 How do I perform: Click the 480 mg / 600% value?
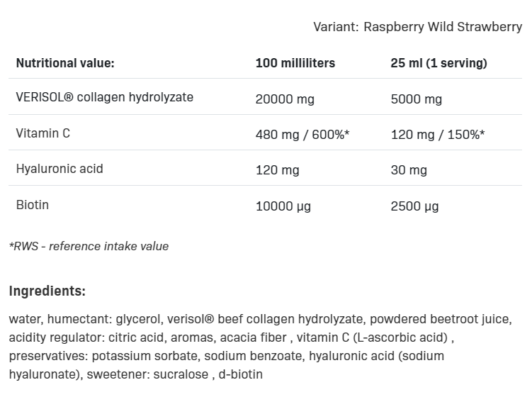tap(303, 135)
